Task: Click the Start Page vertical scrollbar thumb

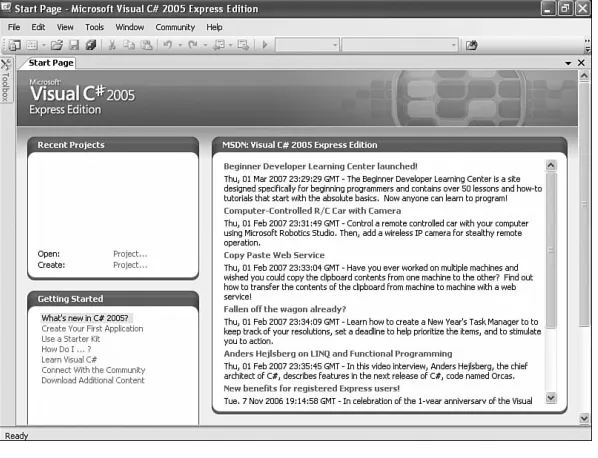Action: coord(584,204)
